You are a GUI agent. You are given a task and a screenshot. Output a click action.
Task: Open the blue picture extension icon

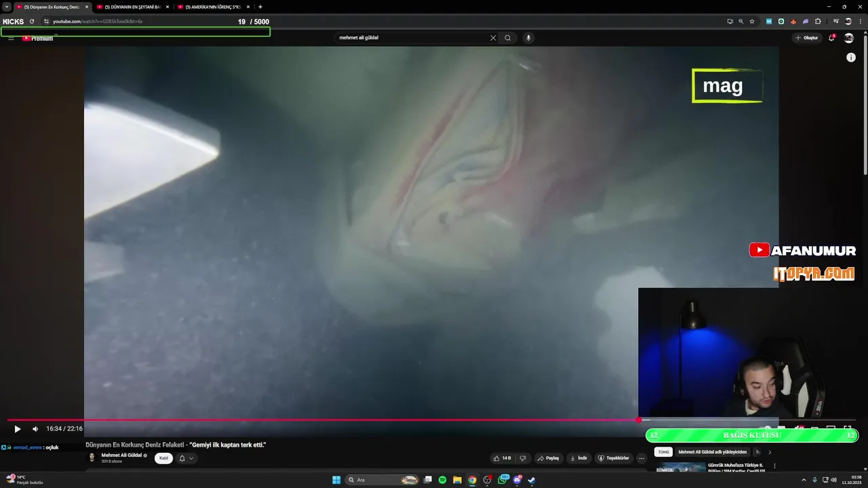pos(769,21)
